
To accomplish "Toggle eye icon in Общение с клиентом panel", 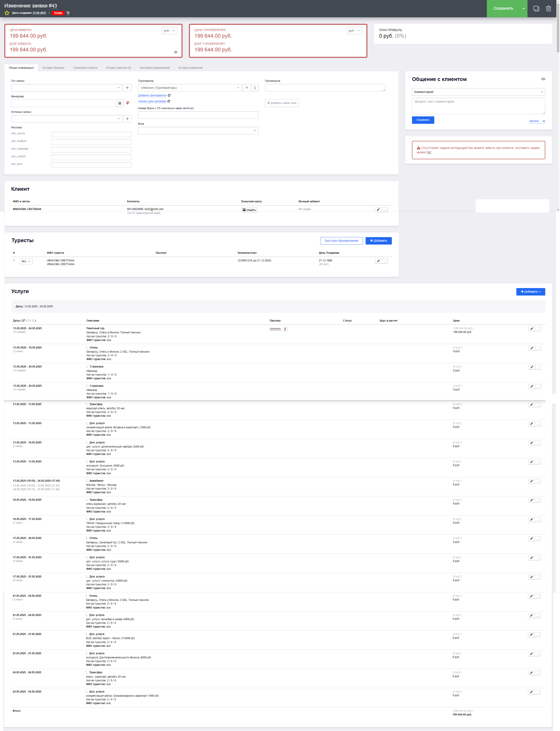I will pos(543,79).
